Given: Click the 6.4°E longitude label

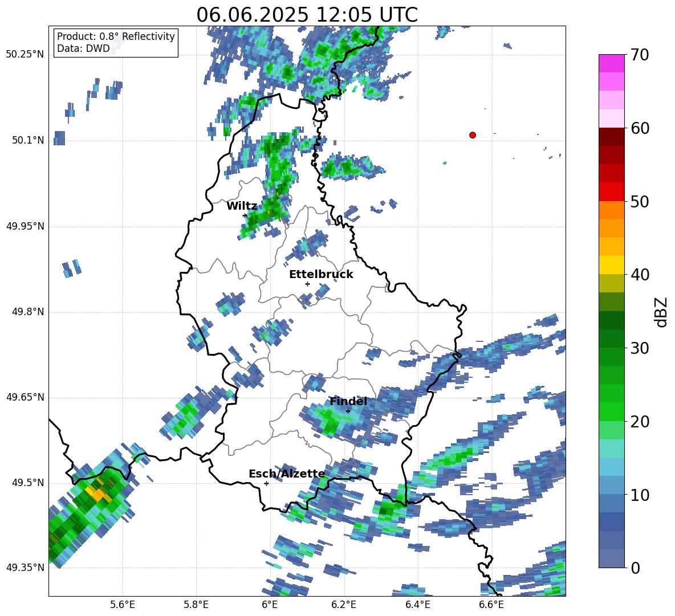Looking at the screenshot, I should 417,605.
